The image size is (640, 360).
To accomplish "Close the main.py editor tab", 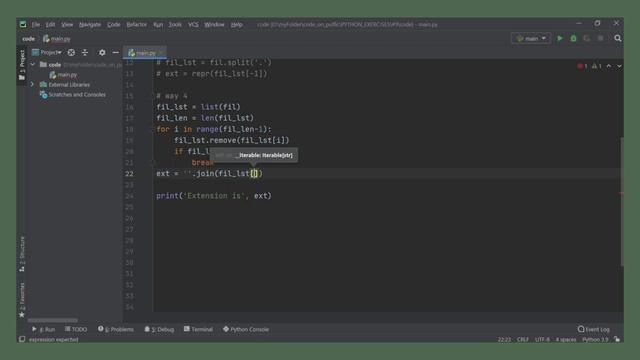I will coord(161,53).
